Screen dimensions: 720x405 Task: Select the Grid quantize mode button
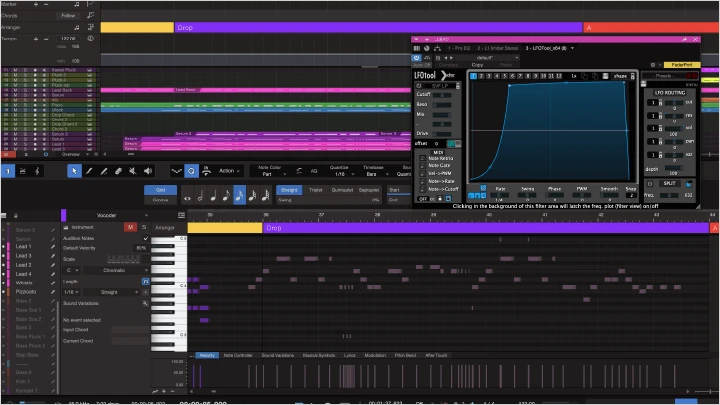[160, 190]
